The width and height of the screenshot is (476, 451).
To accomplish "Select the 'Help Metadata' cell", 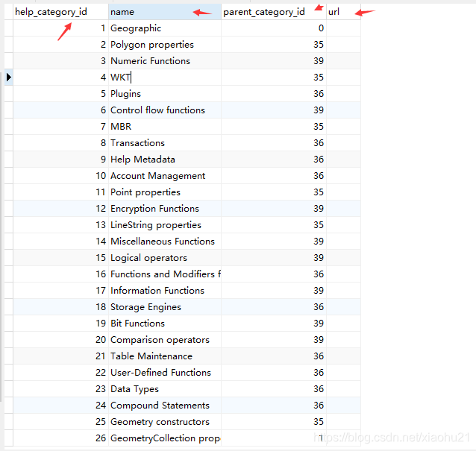I will (165, 160).
